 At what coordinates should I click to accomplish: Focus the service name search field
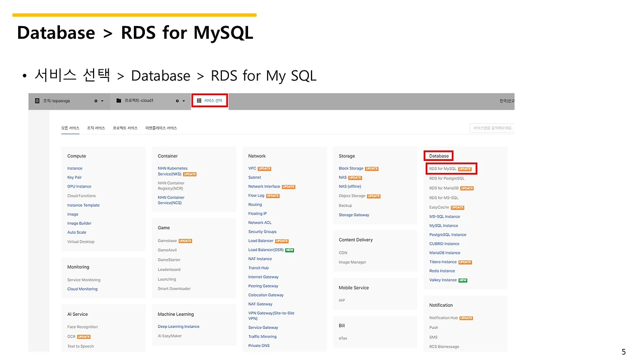(492, 128)
